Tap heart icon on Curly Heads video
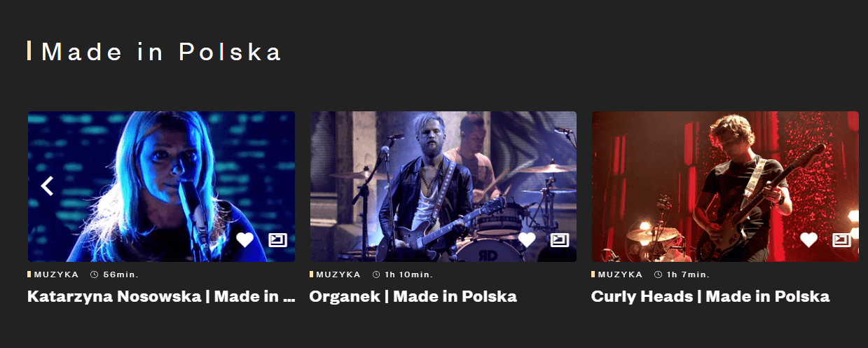Image resolution: width=868 pixels, height=348 pixels. (808, 240)
